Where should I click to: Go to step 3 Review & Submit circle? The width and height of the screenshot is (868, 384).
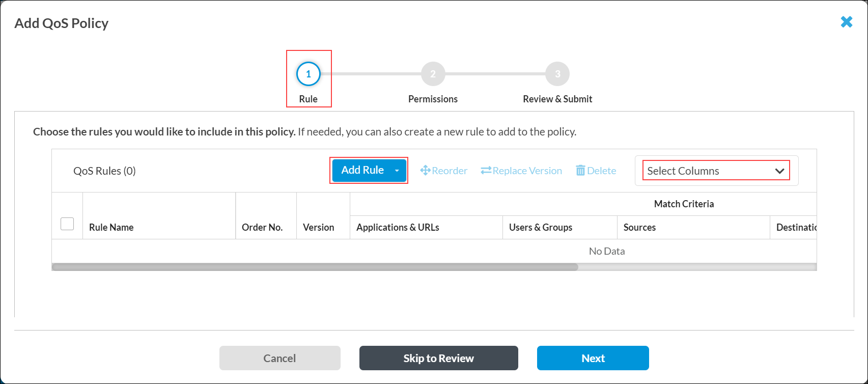click(x=557, y=74)
